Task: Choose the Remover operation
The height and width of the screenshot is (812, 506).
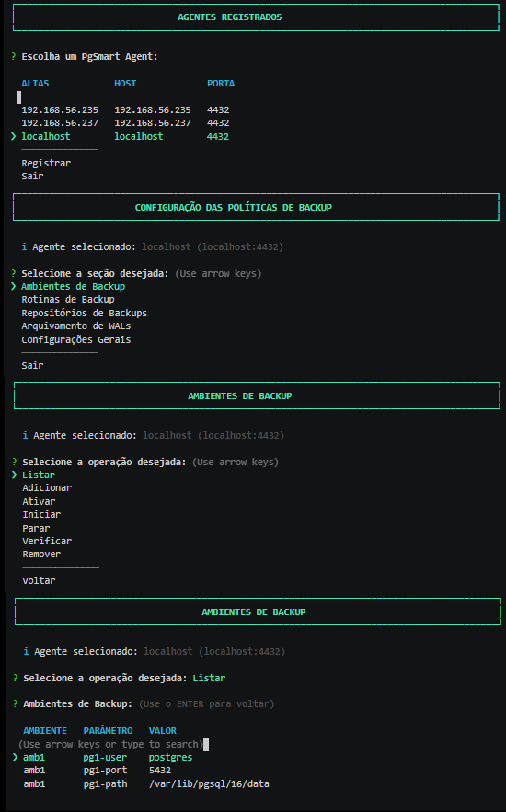Action: tap(41, 554)
